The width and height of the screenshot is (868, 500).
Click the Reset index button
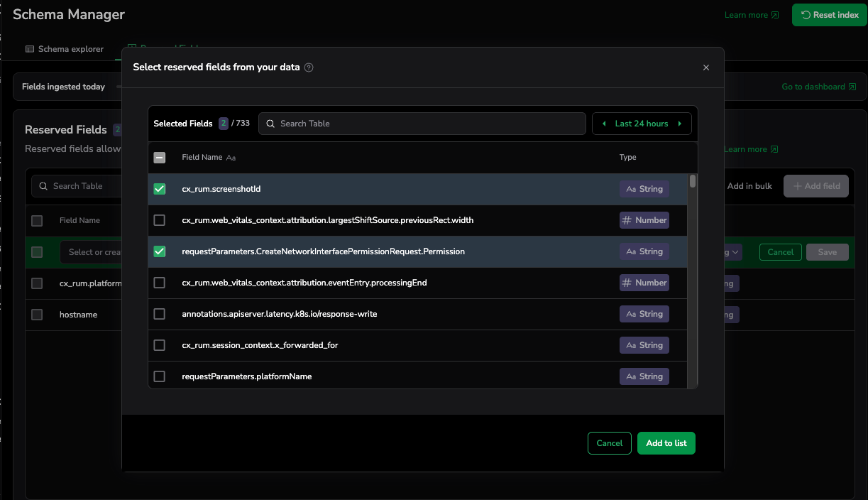click(x=829, y=15)
